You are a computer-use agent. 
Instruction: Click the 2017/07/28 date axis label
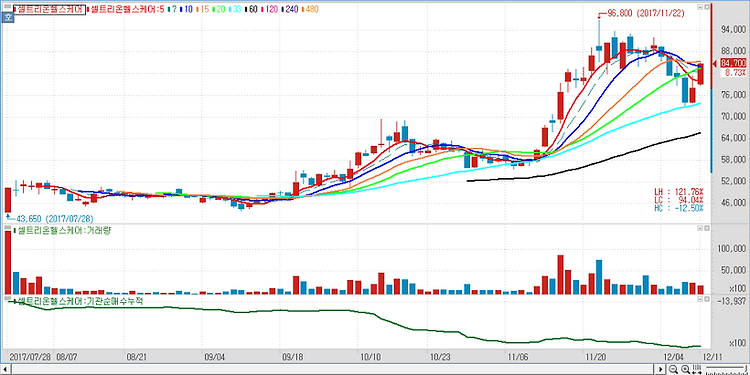30,357
